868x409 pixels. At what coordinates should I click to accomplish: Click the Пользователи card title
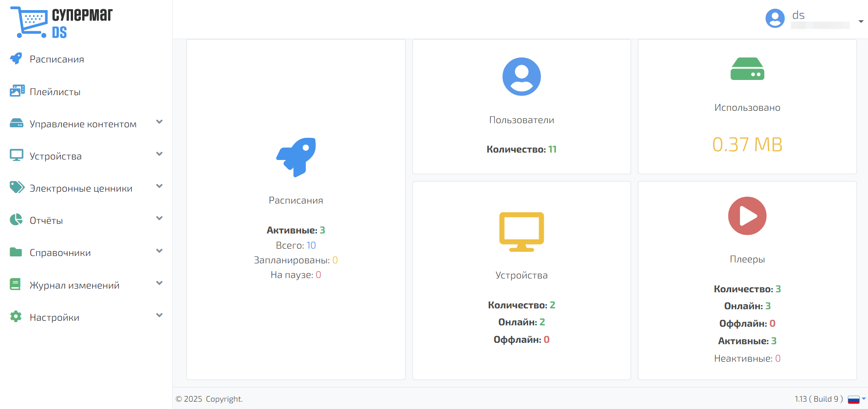521,120
